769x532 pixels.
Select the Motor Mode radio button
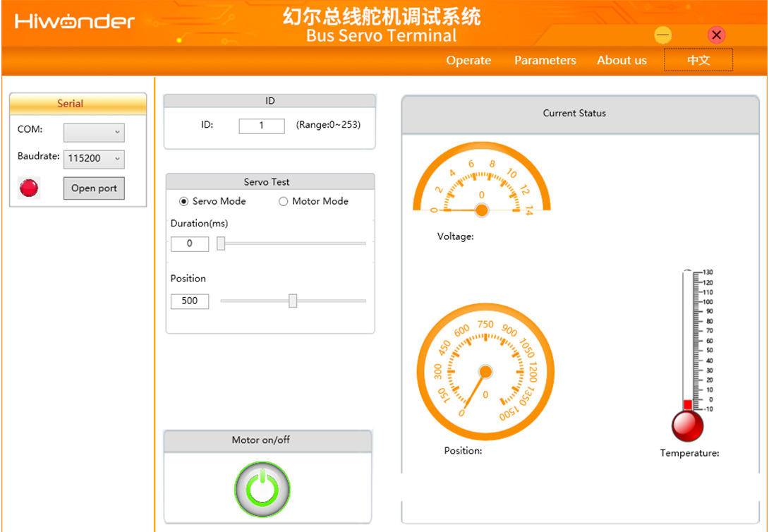(284, 201)
